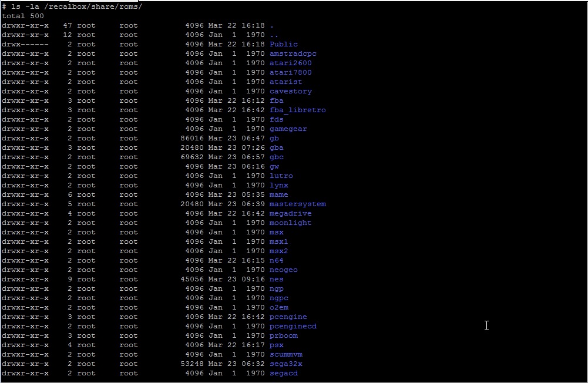Click the 45056 size value for nes

coord(192,279)
